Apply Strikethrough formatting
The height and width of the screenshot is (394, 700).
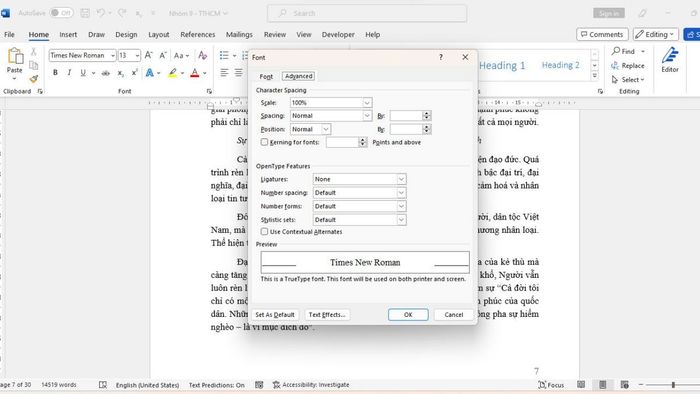coord(106,72)
